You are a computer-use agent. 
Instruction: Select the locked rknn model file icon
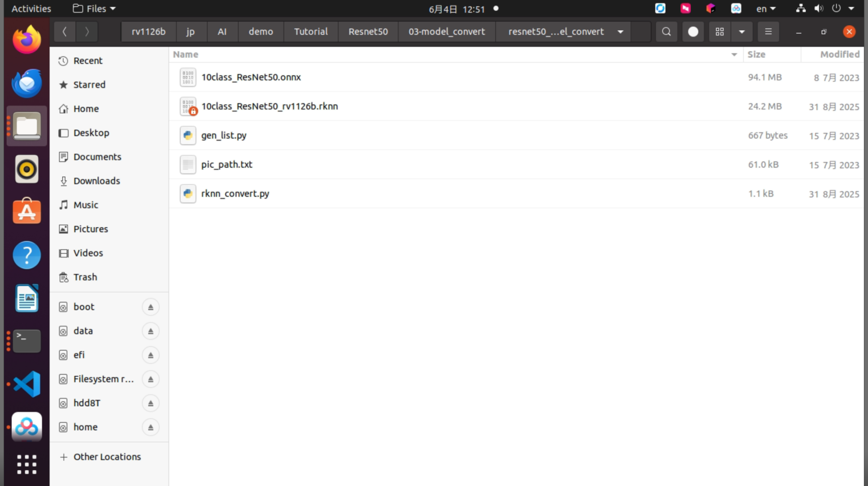tap(188, 106)
